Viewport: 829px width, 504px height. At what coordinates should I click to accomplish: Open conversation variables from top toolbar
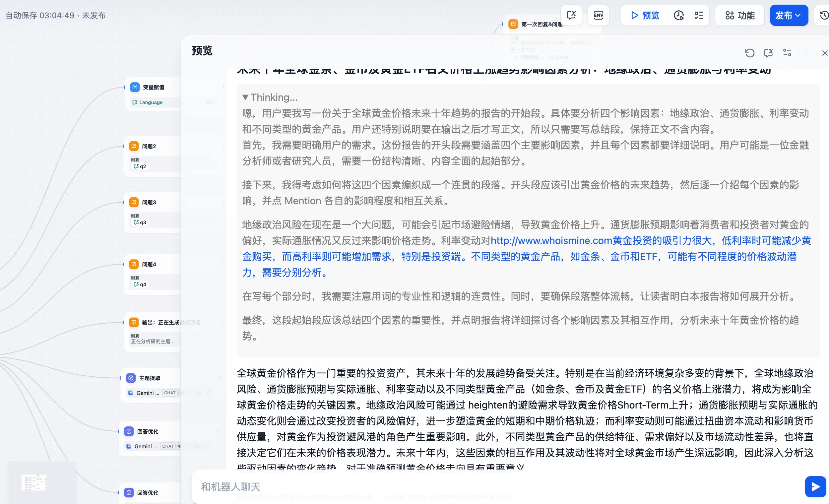click(x=571, y=15)
